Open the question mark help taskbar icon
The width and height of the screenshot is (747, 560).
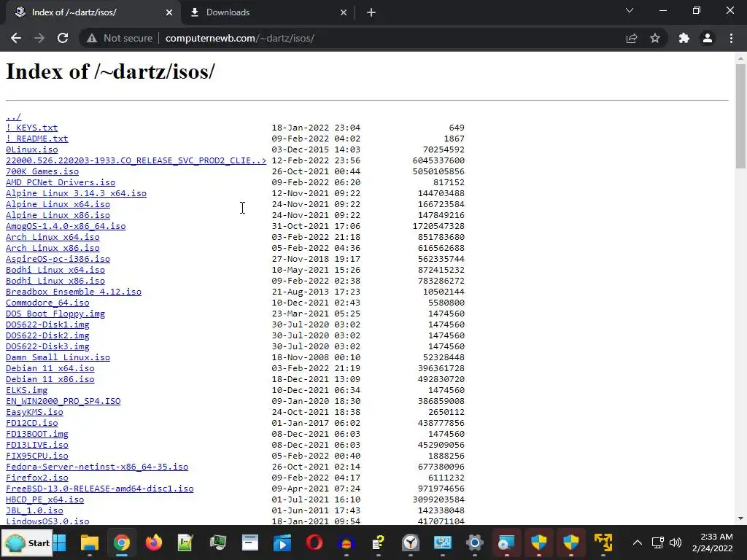(x=379, y=542)
